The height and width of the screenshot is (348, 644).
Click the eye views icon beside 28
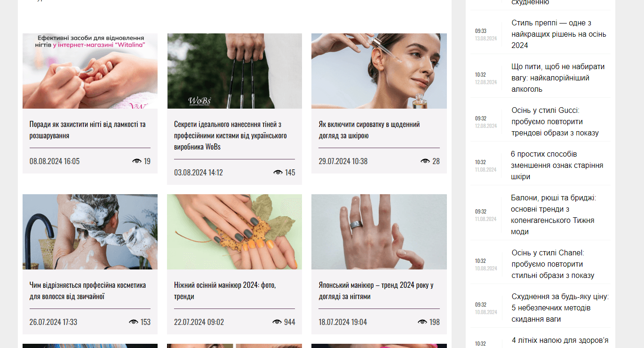425,161
